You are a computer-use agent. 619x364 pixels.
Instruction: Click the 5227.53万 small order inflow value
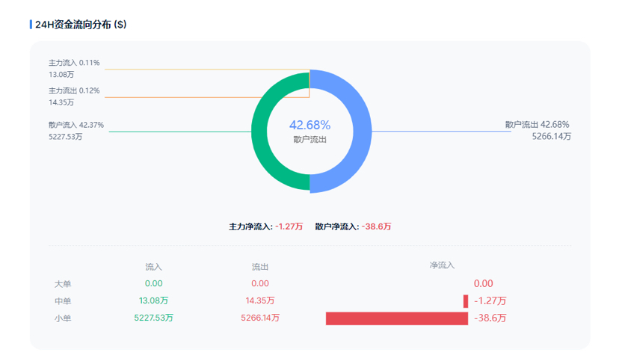[x=153, y=318]
